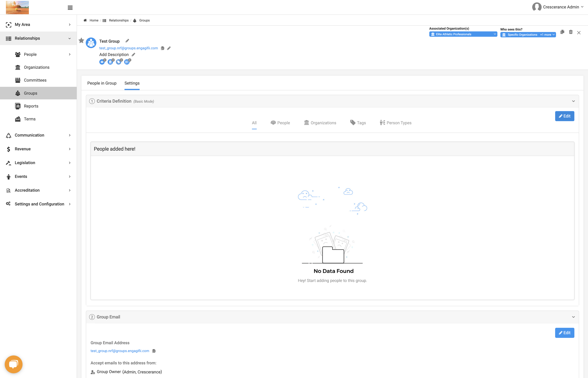Click the site logo thumbnail
Image resolution: width=588 pixels, height=378 pixels.
click(x=17, y=7)
